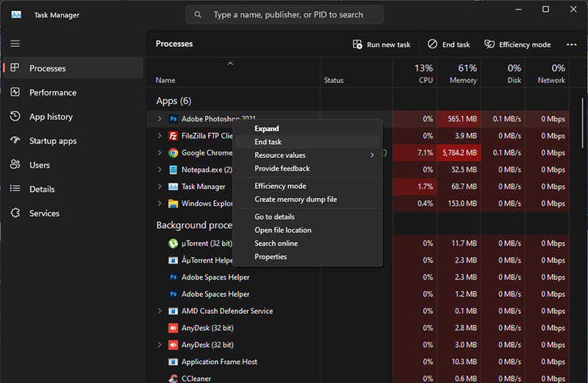This screenshot has width=588, height=383.
Task: Click the Adobe Photoshop Ps icon
Action: tap(173, 119)
